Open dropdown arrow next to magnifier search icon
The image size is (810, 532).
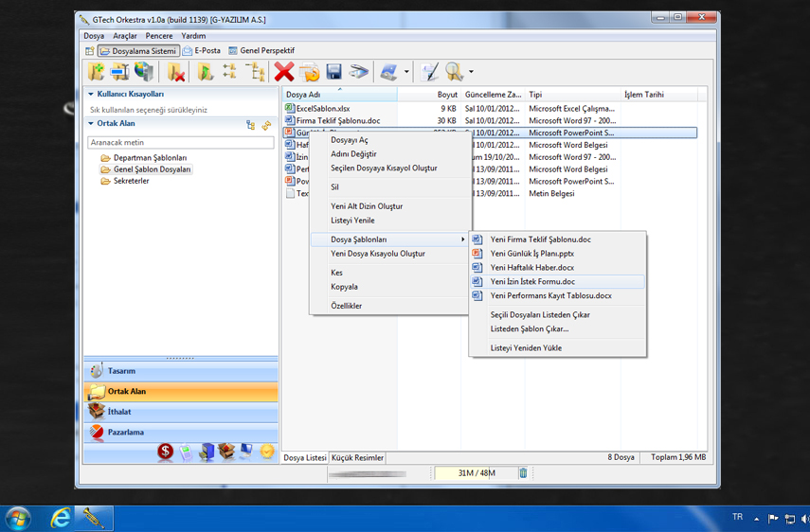(x=471, y=72)
